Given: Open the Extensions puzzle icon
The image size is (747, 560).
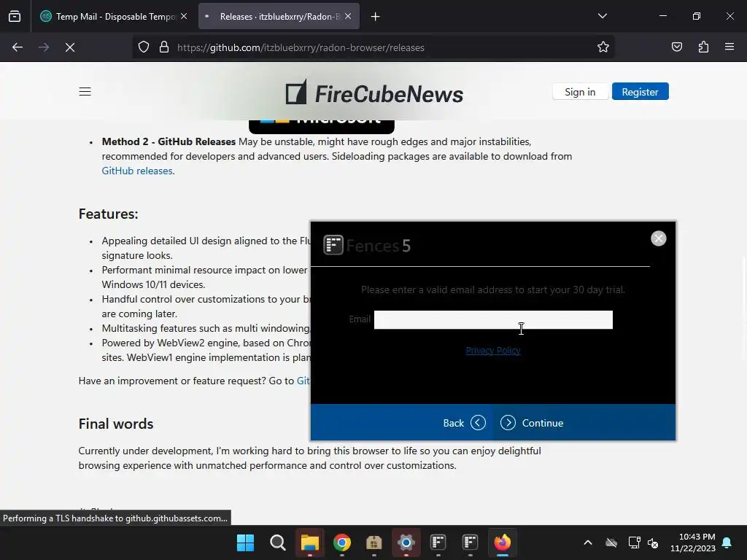Looking at the screenshot, I should pos(703,47).
